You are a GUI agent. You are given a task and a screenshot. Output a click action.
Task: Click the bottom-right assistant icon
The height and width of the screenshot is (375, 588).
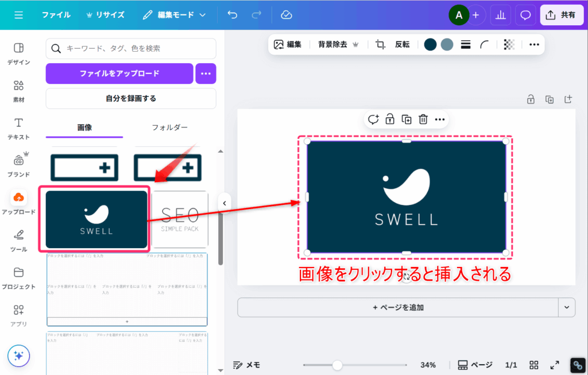tap(578, 365)
